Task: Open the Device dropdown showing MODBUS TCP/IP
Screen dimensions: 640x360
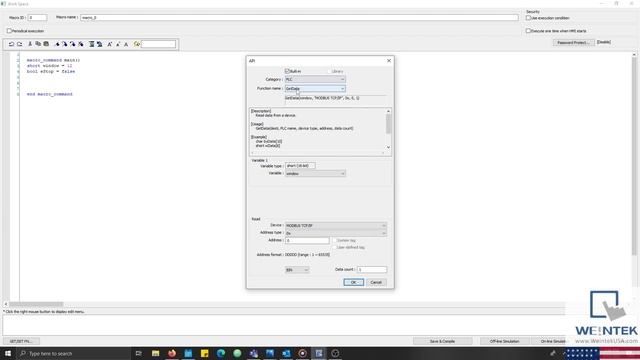Action: click(x=336, y=225)
